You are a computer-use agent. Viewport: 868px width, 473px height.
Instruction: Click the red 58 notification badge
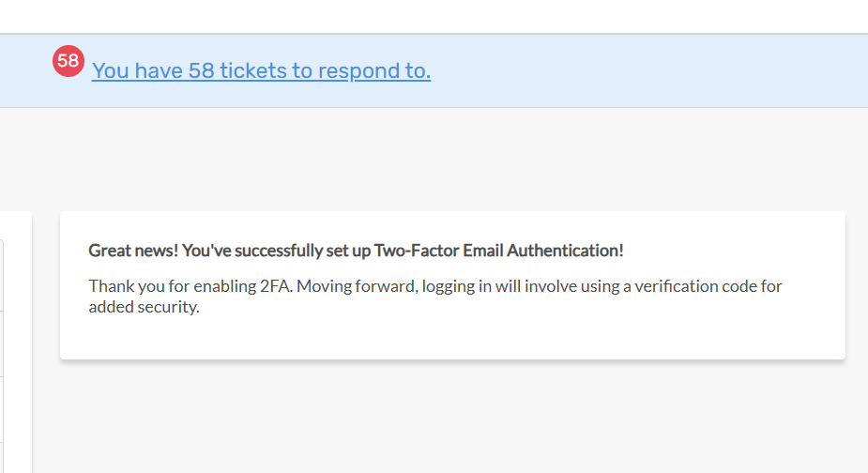point(68,62)
